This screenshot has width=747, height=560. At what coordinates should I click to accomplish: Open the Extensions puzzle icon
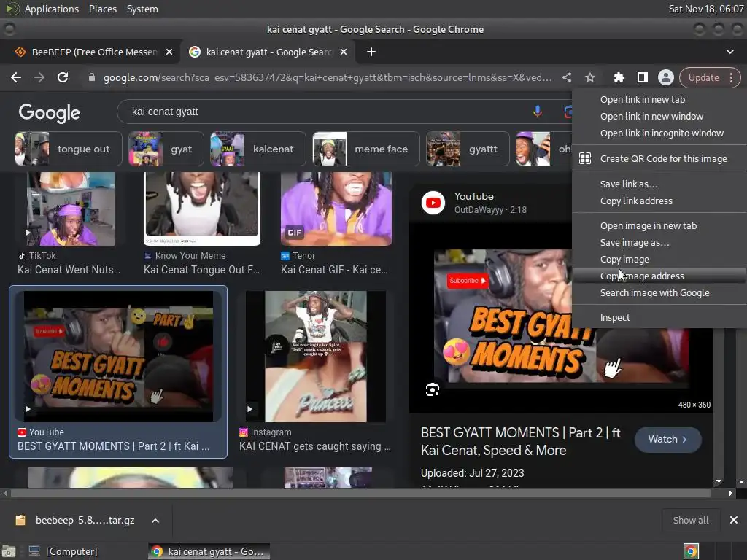(619, 77)
